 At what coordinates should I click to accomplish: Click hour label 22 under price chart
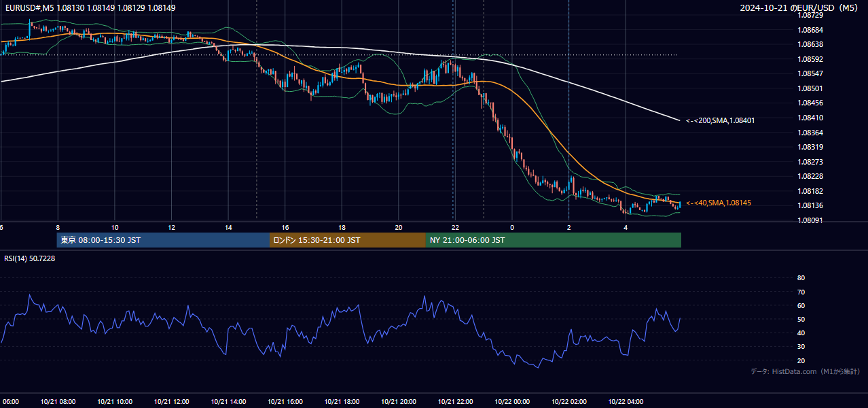point(455,227)
